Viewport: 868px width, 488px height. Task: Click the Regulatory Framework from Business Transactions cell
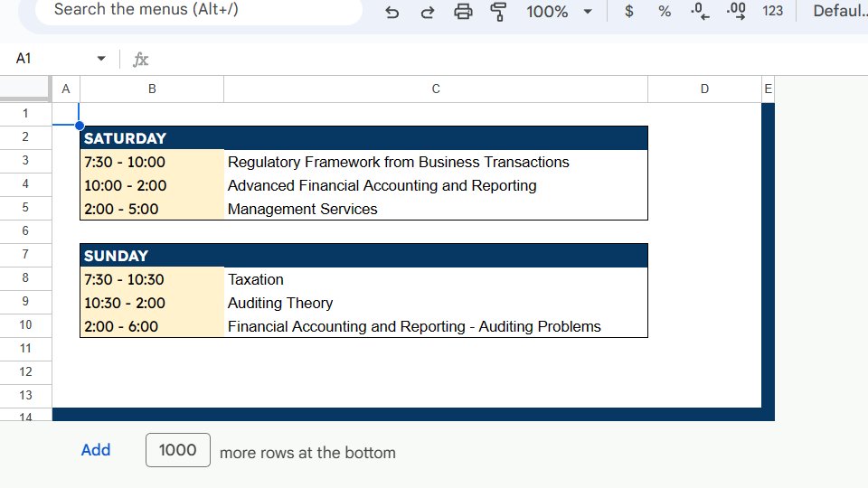[x=436, y=162]
